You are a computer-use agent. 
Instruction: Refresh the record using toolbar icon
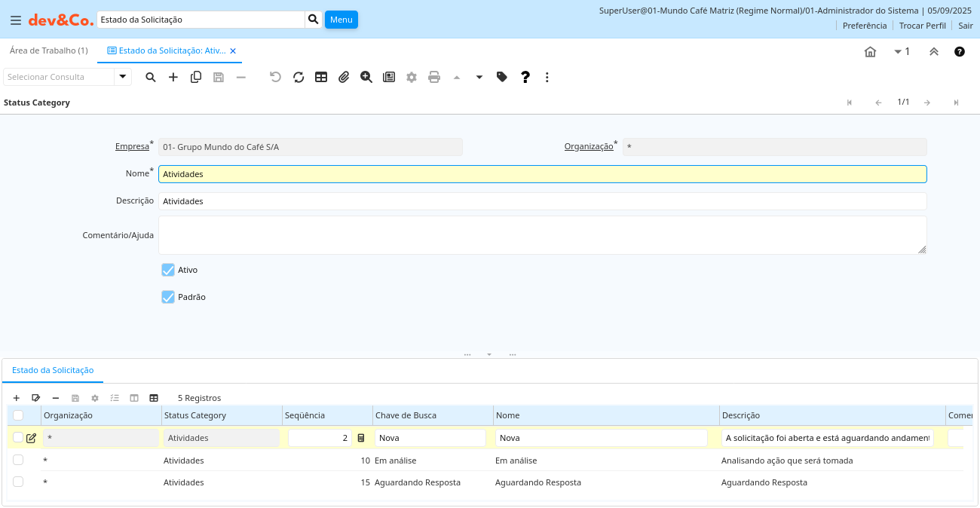click(x=299, y=77)
